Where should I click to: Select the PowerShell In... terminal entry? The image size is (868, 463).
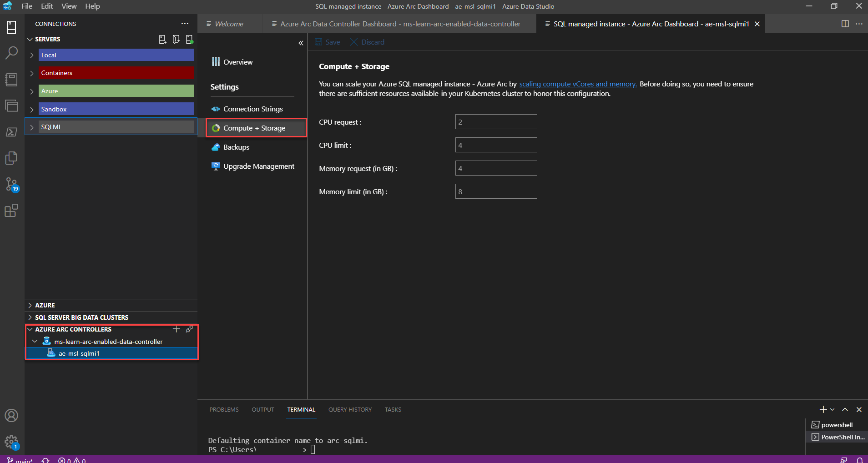click(x=837, y=437)
